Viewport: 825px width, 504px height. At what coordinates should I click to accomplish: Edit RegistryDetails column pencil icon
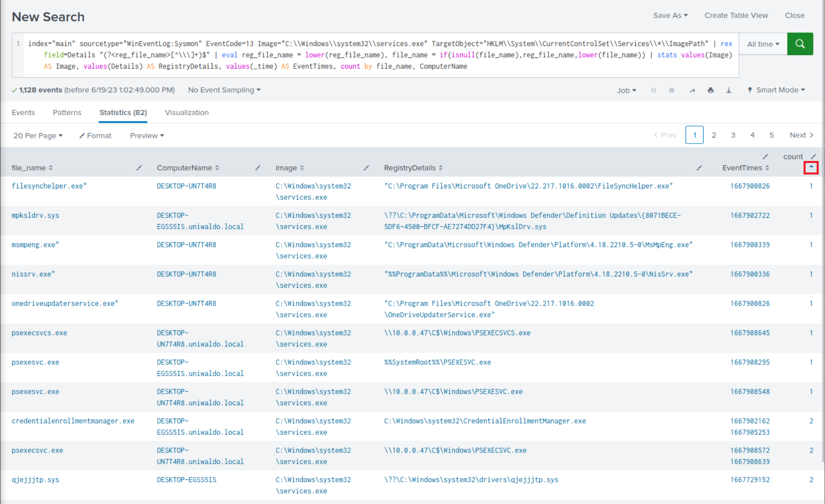pos(699,168)
